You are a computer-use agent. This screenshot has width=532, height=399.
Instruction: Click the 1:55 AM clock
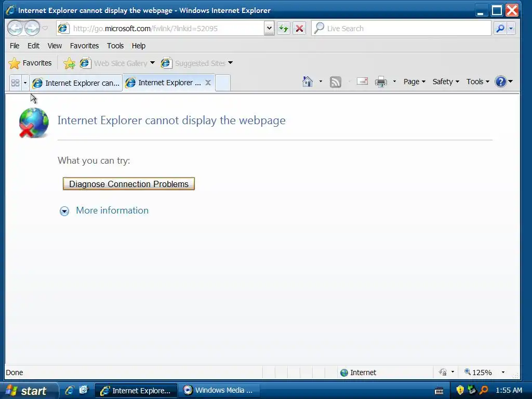(509, 391)
